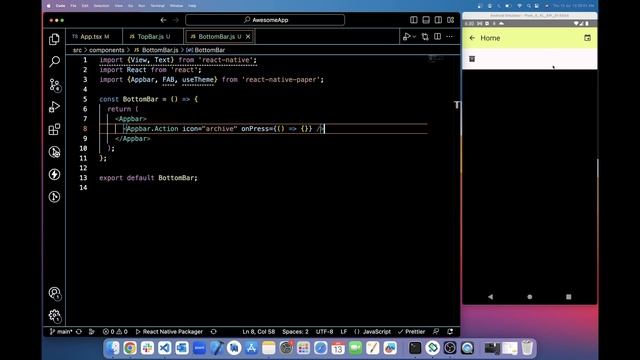The image size is (640, 360).
Task: Change the LF end of line sequence
Action: pyautogui.click(x=344, y=331)
